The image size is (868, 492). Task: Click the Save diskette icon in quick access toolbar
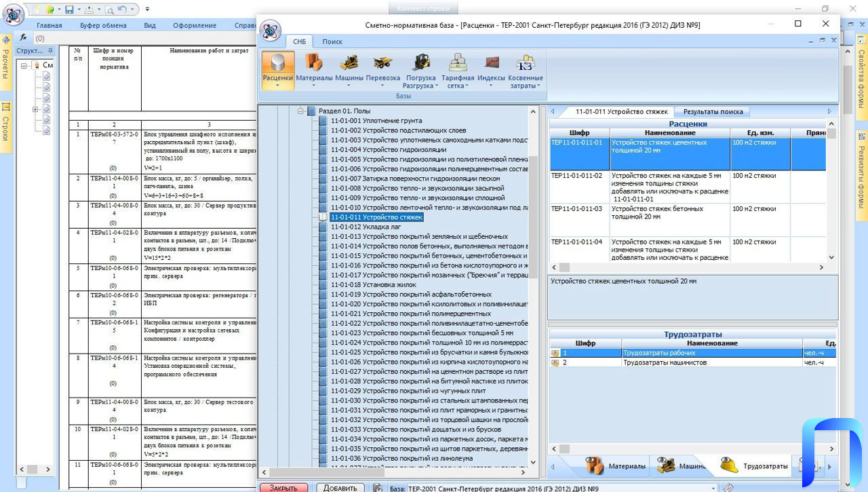68,10
